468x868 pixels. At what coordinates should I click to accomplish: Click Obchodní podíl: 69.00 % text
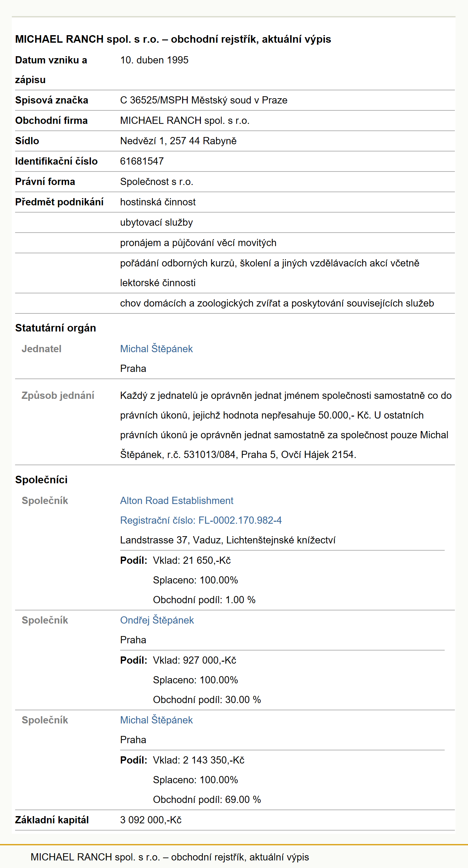207,800
